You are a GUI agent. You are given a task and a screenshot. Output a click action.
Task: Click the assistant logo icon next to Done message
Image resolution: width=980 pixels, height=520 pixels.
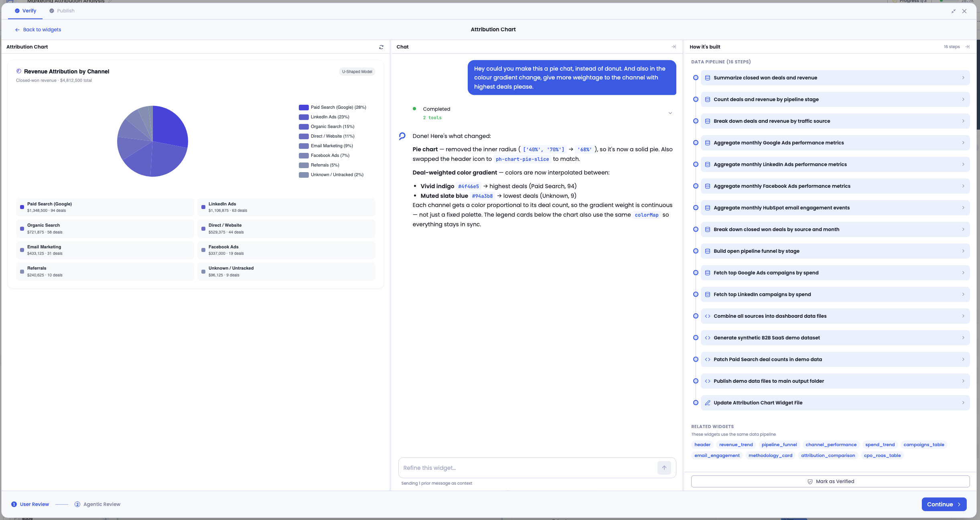pos(402,136)
